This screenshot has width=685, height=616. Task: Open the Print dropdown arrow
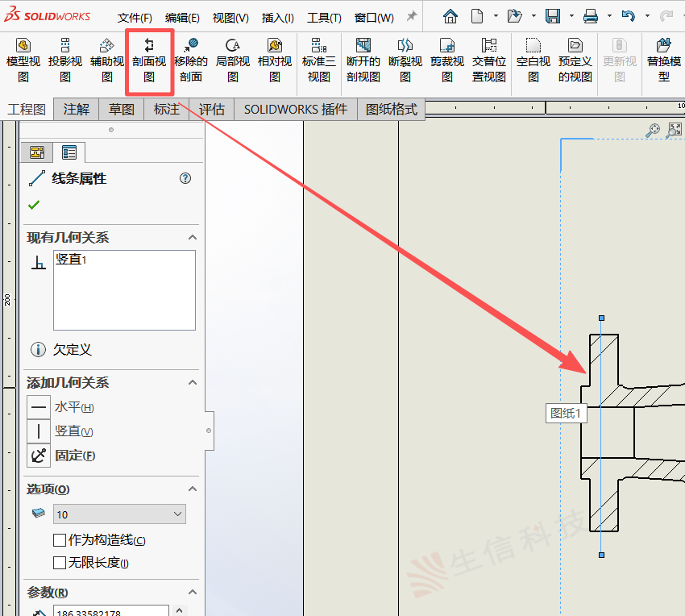pos(609,16)
